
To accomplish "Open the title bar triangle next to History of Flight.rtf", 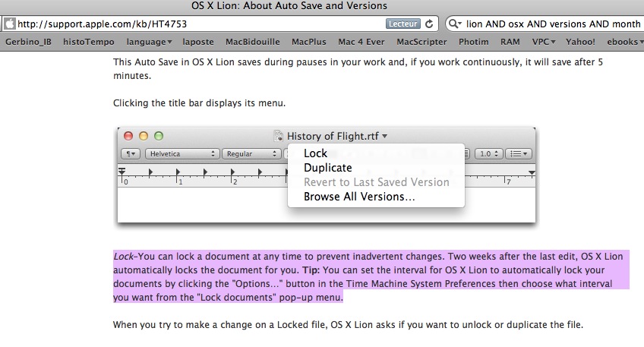I will pyautogui.click(x=384, y=137).
